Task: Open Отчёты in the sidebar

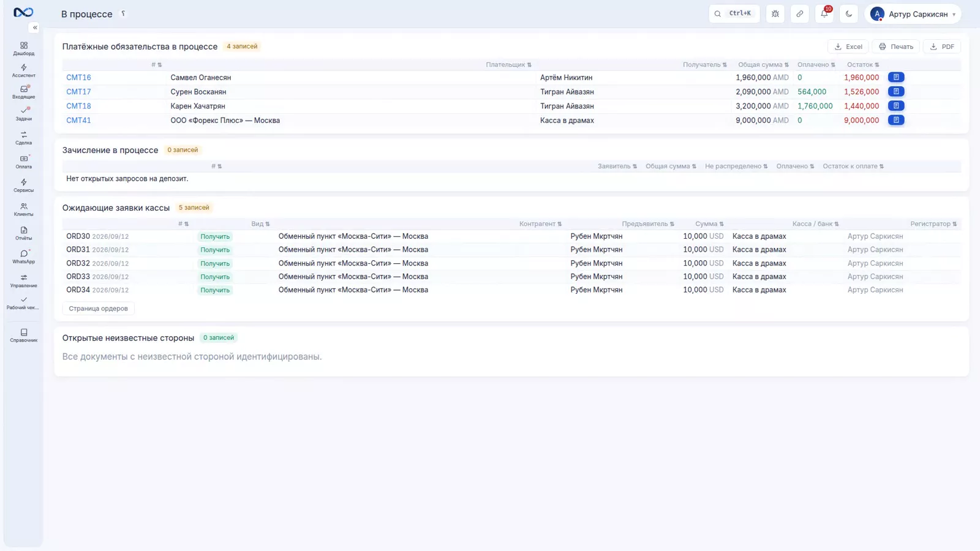Action: click(24, 233)
